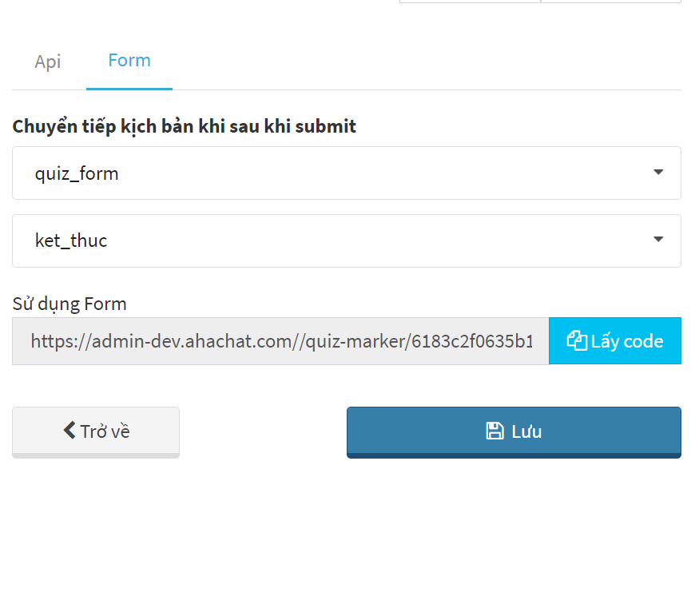This screenshot has height=616, width=699.
Task: Click the ket_thuc text in the second selector
Action: (x=71, y=240)
